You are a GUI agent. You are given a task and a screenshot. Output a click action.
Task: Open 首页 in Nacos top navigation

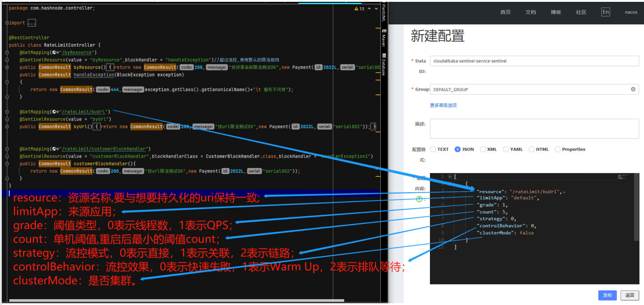pyautogui.click(x=506, y=12)
